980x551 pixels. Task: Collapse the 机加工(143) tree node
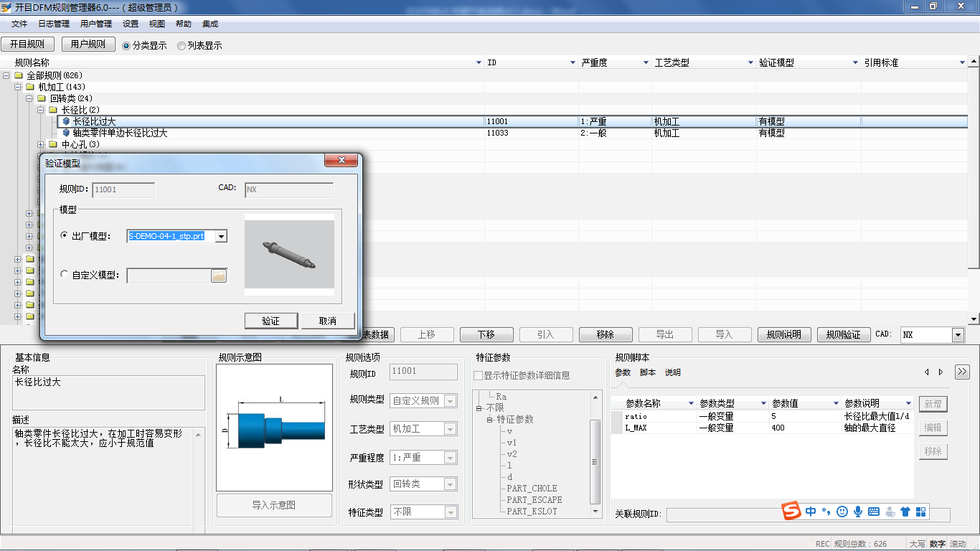(17, 87)
